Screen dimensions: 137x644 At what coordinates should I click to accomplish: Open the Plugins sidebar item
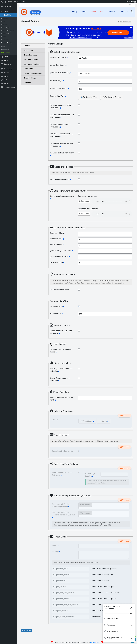[x=8, y=73]
